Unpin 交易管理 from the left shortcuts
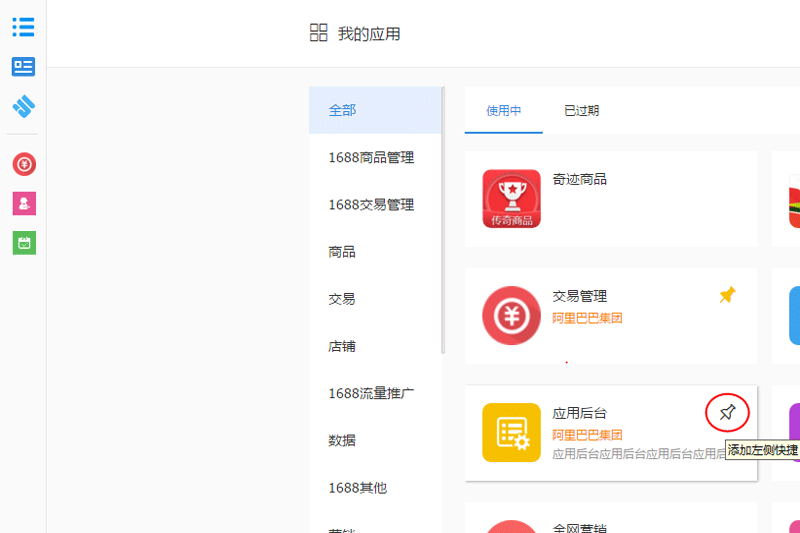The image size is (800, 533). [727, 295]
